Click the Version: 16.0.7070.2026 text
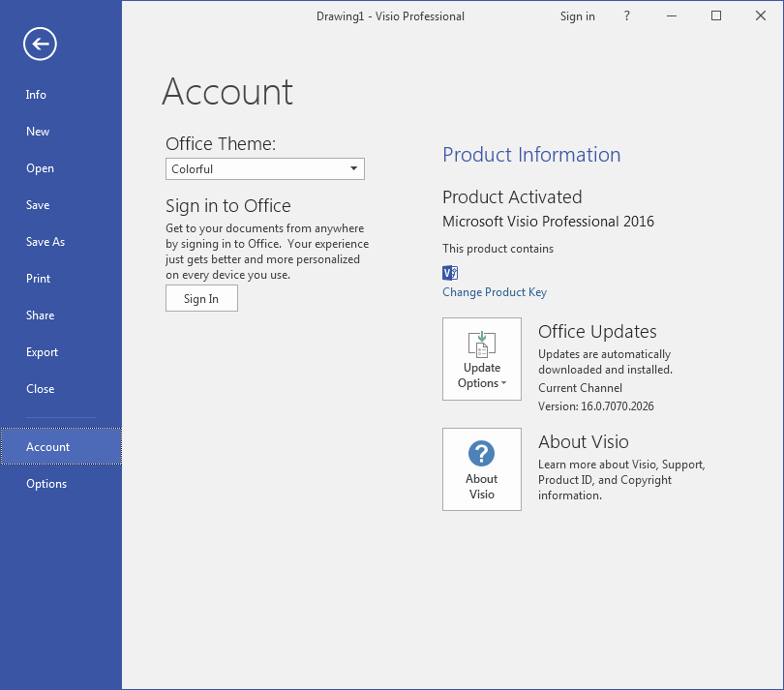This screenshot has width=784, height=690. point(596,406)
